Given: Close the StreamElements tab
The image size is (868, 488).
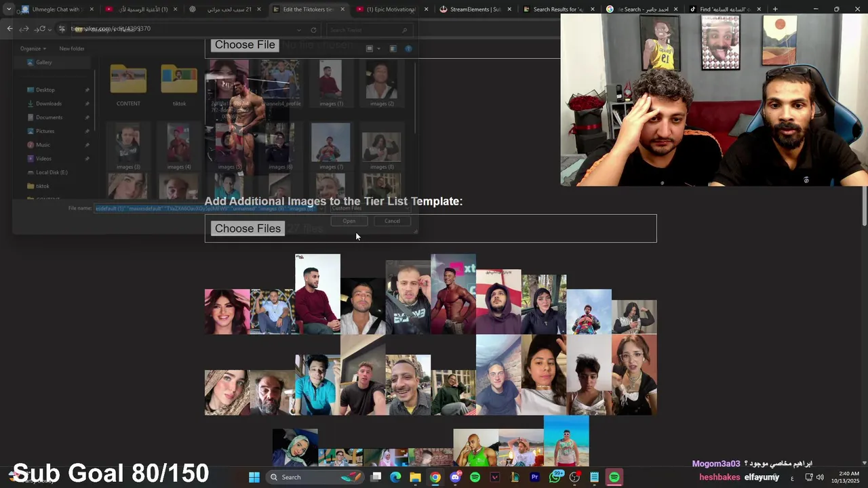Looking at the screenshot, I should point(509,9).
